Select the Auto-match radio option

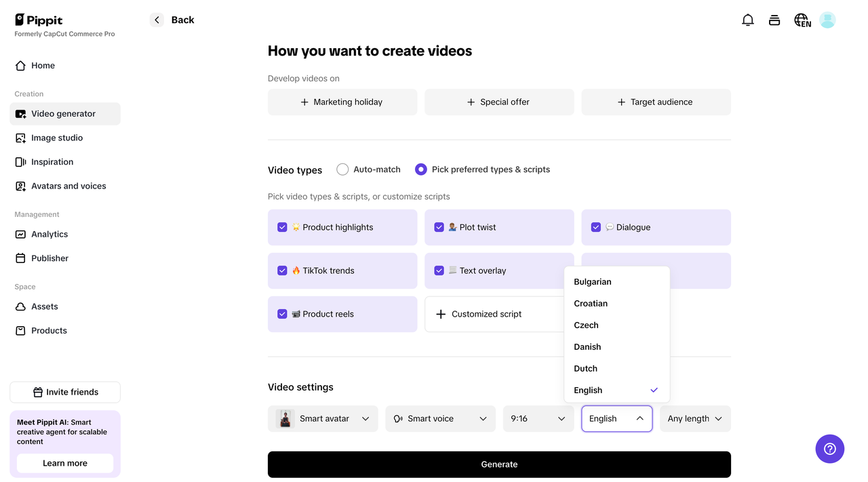[342, 169]
